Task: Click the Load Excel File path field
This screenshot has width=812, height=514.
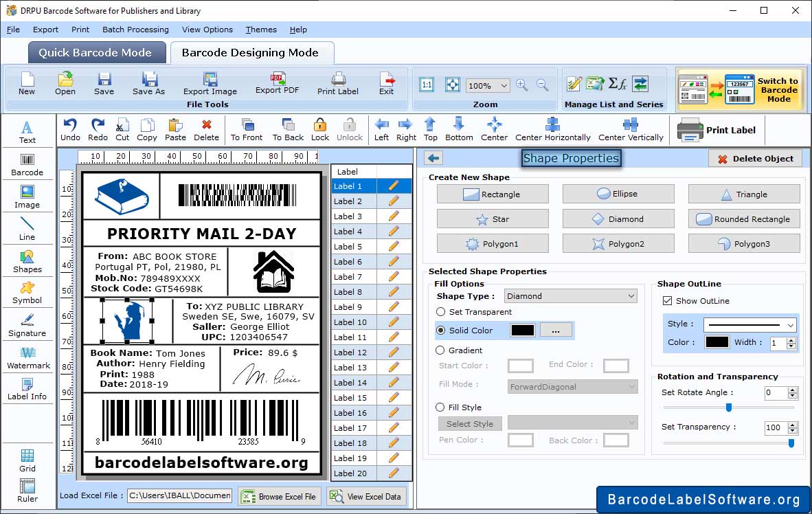Action: click(180, 496)
